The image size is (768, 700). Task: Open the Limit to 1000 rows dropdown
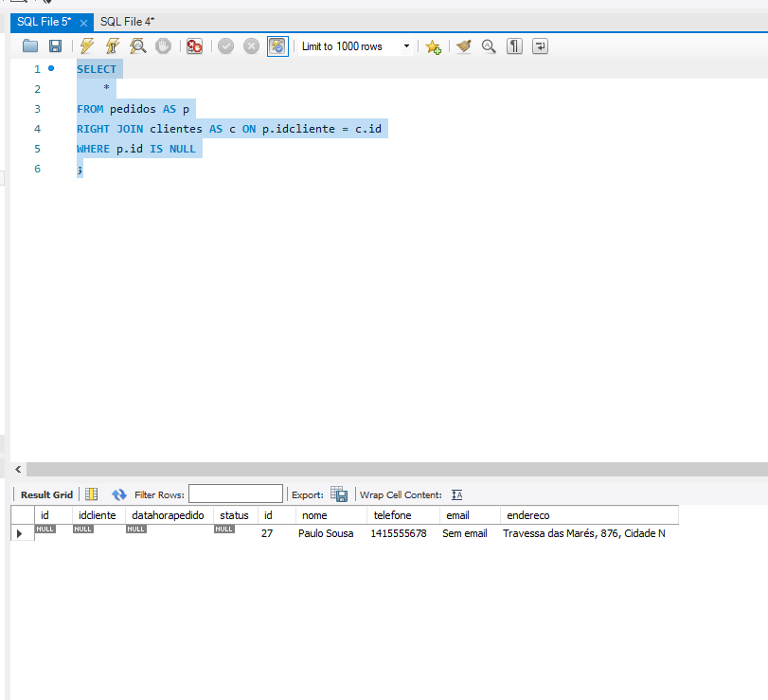pos(356,46)
